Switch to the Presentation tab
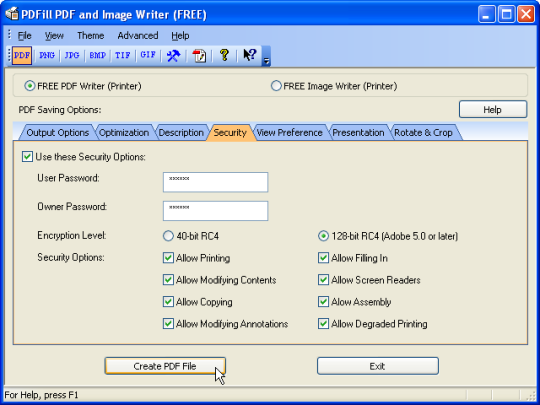 pos(358,133)
